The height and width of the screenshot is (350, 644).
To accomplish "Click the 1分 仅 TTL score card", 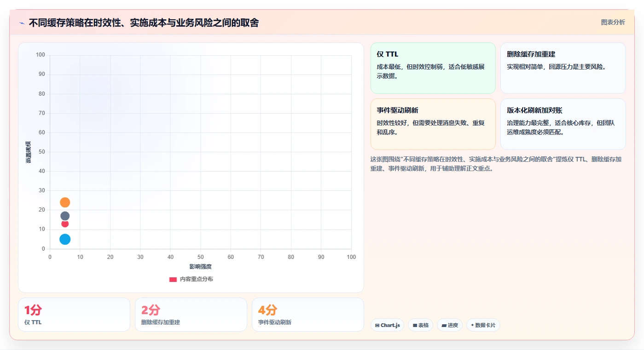I will [74, 315].
